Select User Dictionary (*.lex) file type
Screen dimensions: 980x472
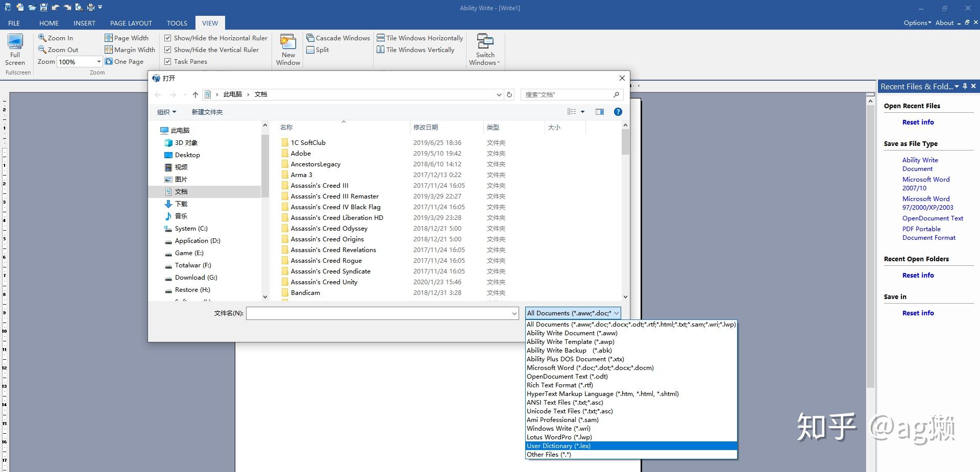click(x=631, y=446)
